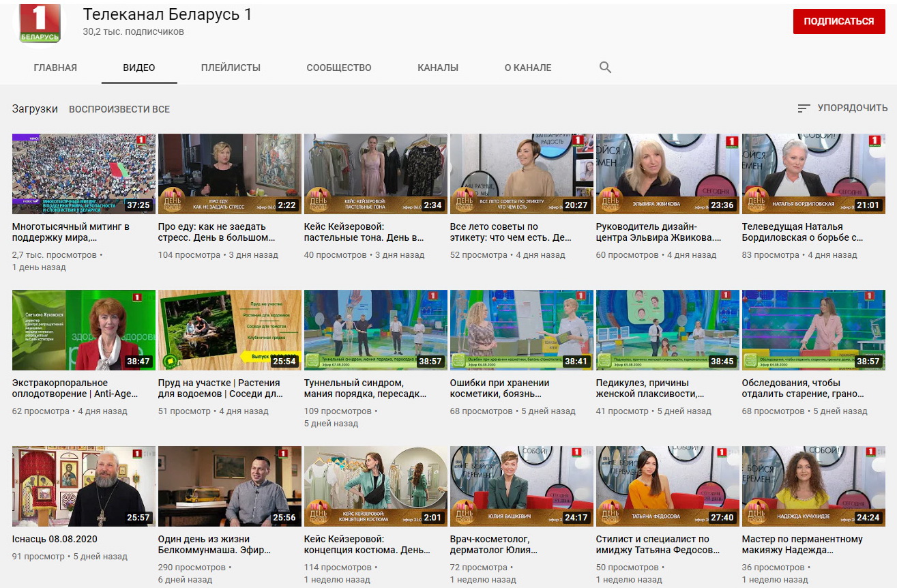Open title Один день из жизни Белкоммунмаша
This screenshot has height=588, width=897.
[214, 545]
